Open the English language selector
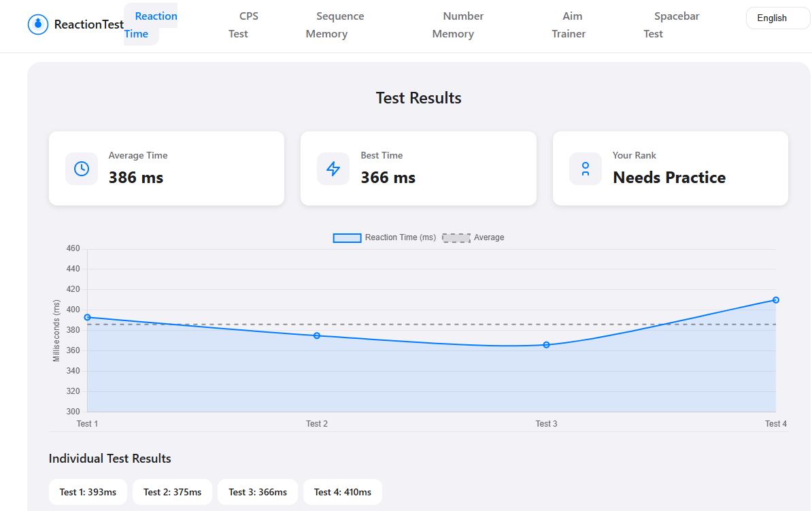The width and height of the screenshot is (812, 511). coord(777,18)
